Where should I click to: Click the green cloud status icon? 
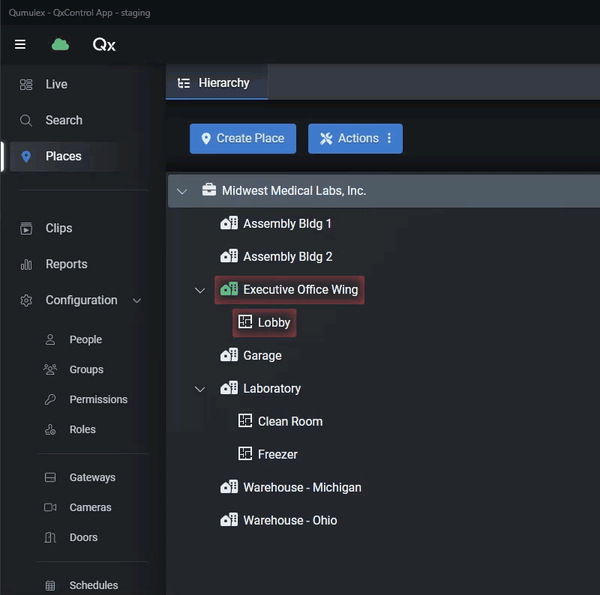click(60, 44)
